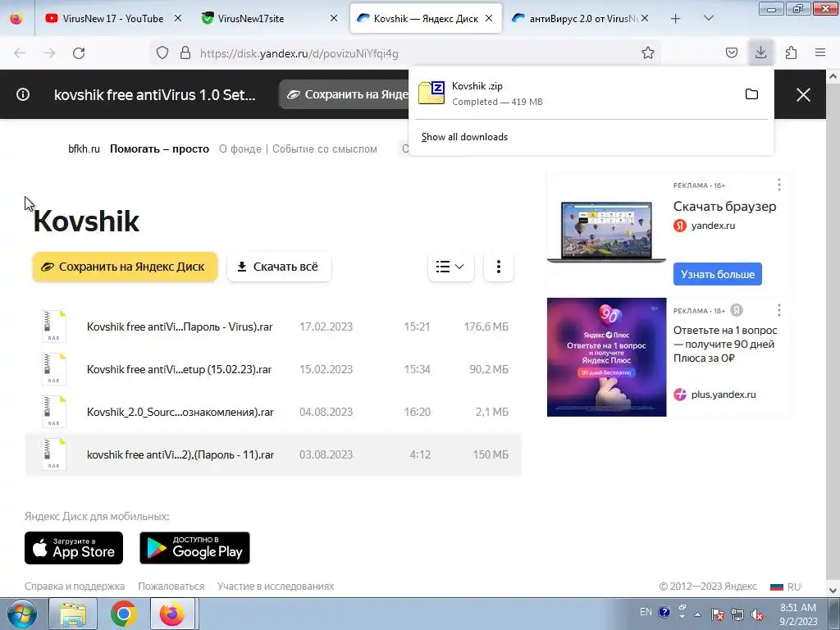Image resolution: width=840 pixels, height=630 pixels.
Task: Open options menu of Скачать браузер ad
Action: [x=779, y=185]
